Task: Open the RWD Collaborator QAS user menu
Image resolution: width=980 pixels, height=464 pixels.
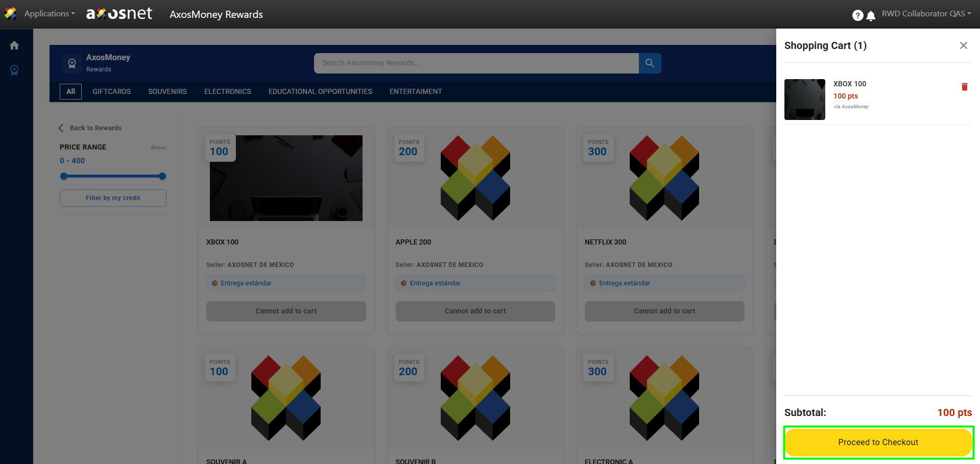Action: click(x=926, y=14)
